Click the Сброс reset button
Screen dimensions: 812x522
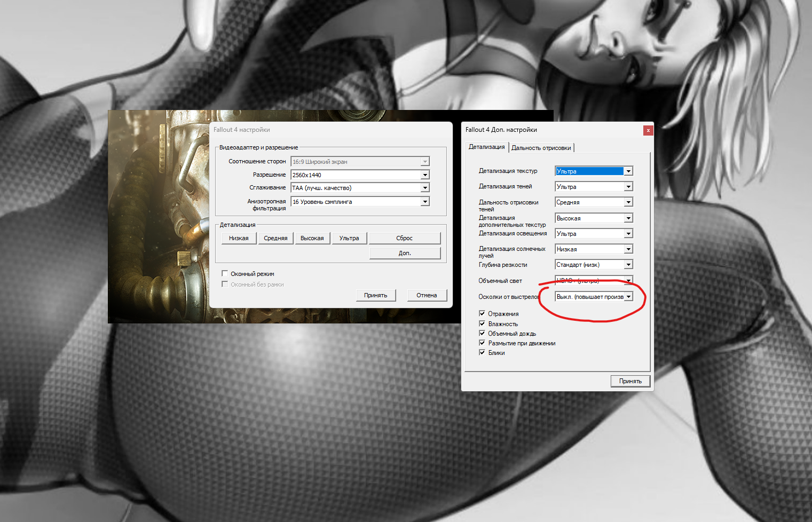(x=404, y=238)
